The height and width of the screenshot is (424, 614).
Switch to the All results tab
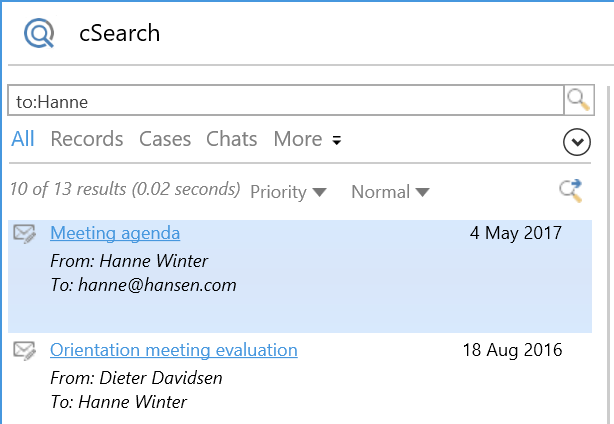(x=22, y=140)
